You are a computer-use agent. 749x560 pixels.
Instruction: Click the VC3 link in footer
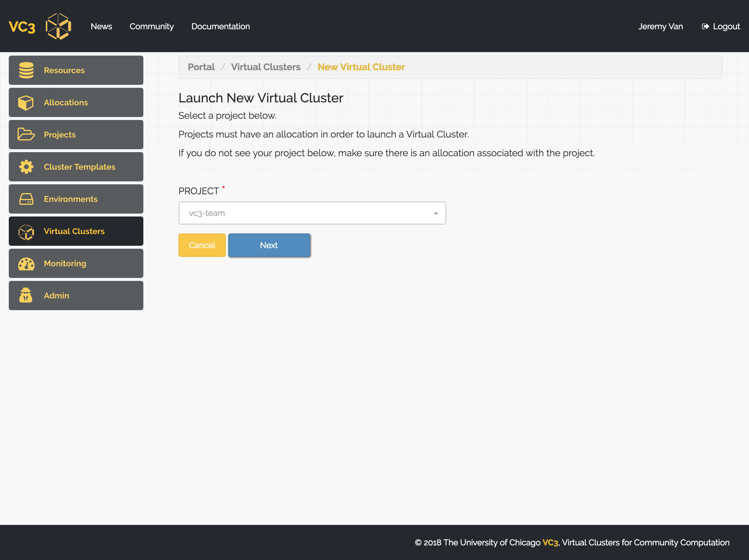pyautogui.click(x=550, y=542)
